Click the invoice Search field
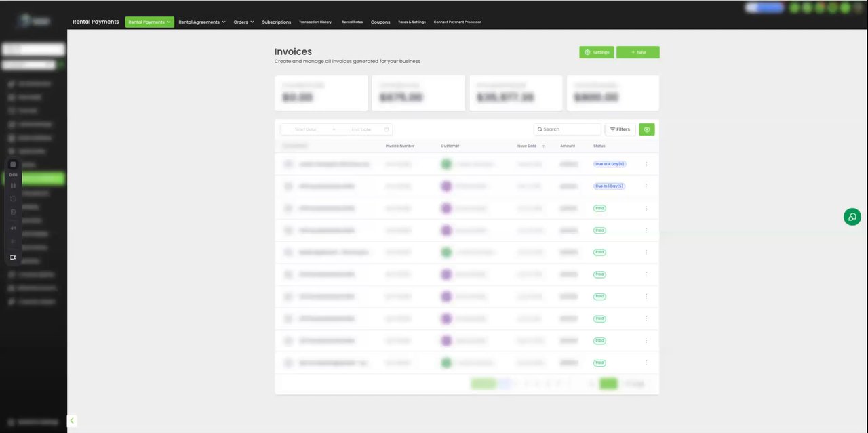This screenshot has width=868, height=433. tap(568, 129)
